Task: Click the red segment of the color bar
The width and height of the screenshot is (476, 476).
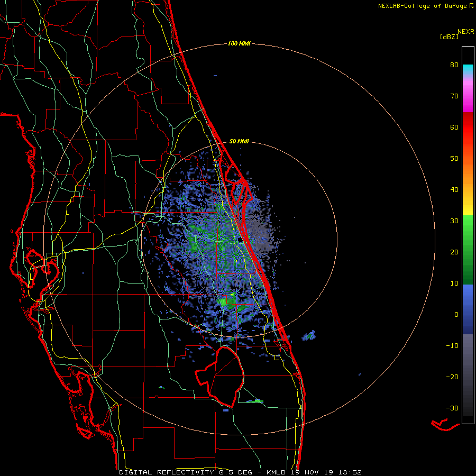Action: 468,131
